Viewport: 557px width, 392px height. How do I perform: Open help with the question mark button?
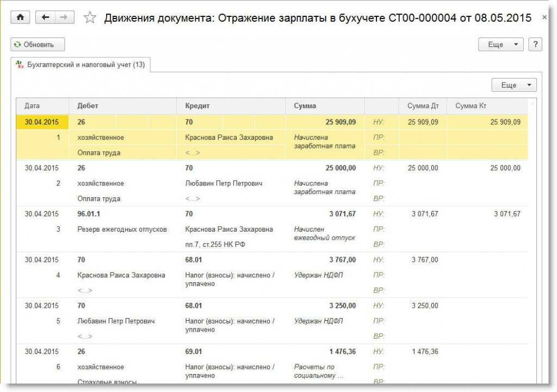click(x=535, y=45)
